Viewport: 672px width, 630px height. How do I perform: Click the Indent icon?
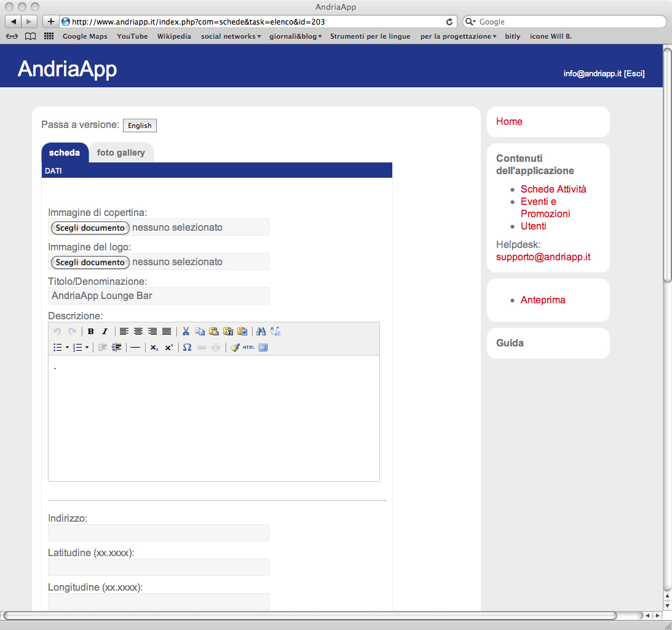tap(116, 348)
